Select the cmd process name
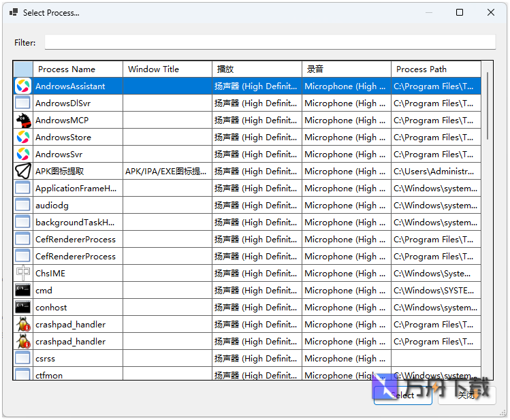 (44, 290)
